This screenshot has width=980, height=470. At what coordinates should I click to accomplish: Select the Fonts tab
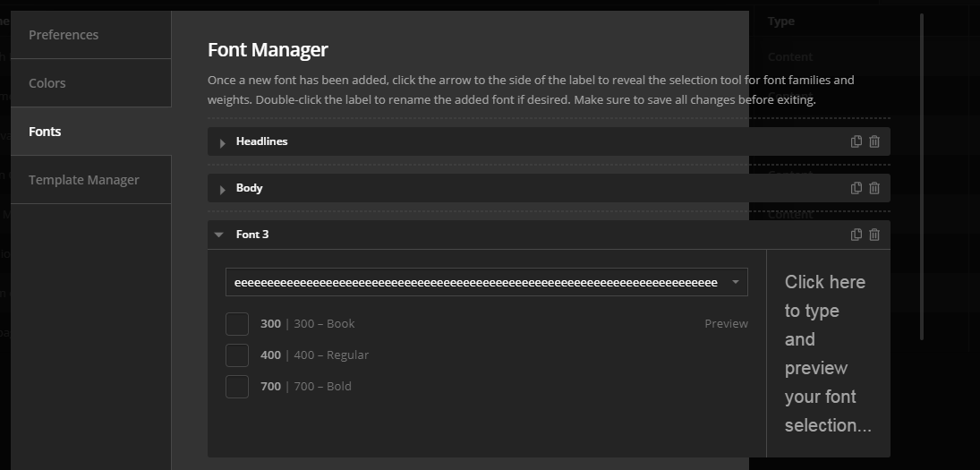[90, 132]
